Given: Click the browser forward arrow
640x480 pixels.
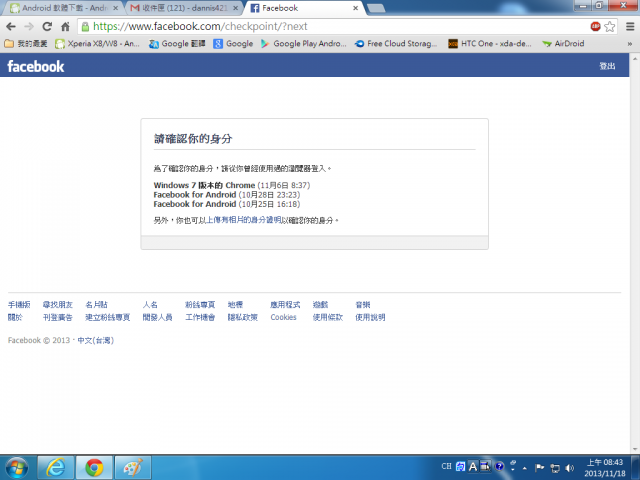Looking at the screenshot, I should (x=29, y=27).
